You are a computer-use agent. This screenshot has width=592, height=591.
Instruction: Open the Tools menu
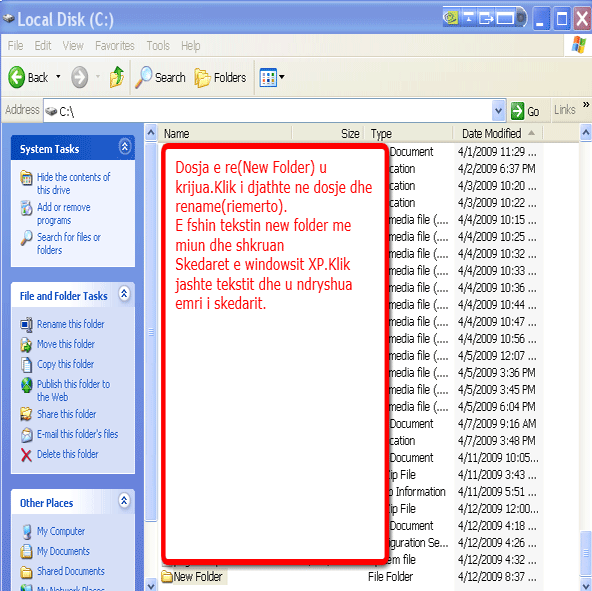point(158,46)
